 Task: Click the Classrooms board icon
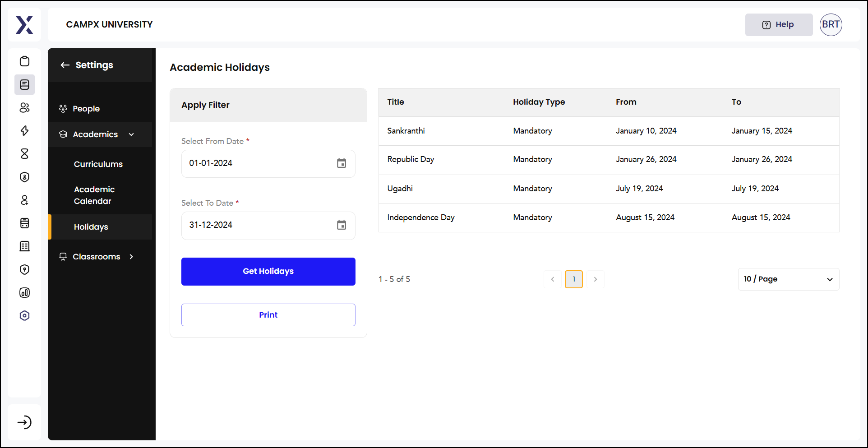(x=63, y=257)
